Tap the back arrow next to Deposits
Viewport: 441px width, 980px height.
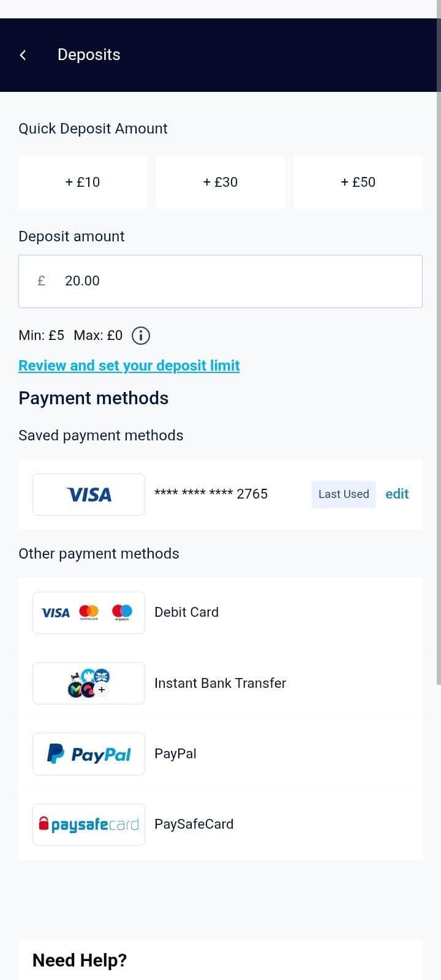(x=23, y=55)
